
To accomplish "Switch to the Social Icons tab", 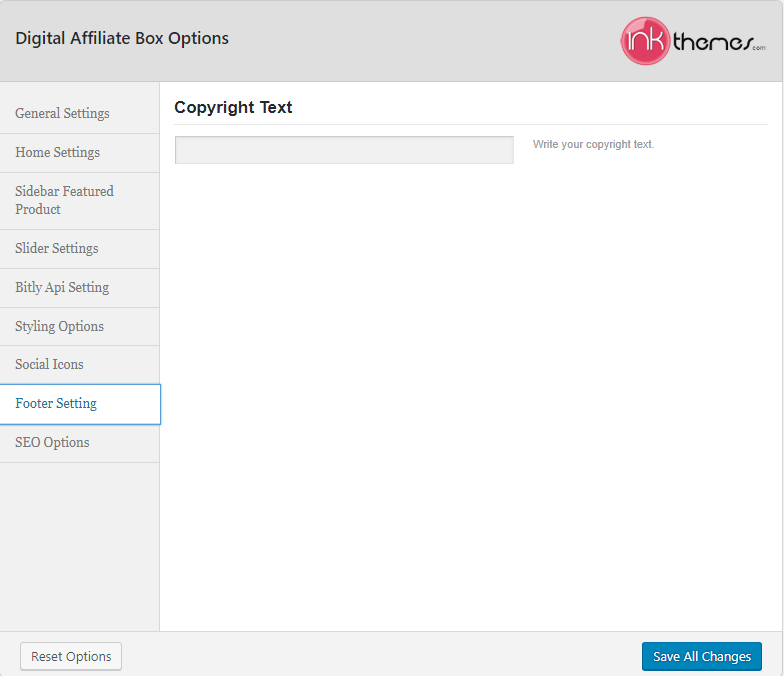I will (x=49, y=364).
